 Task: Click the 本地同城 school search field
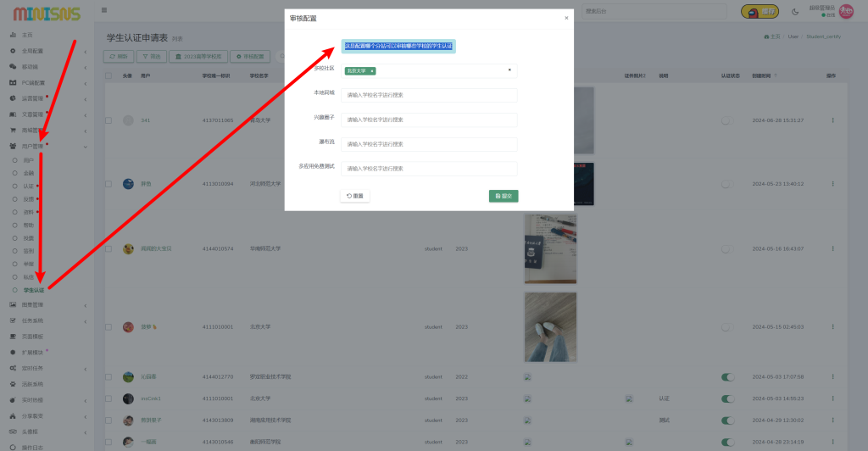(x=429, y=96)
